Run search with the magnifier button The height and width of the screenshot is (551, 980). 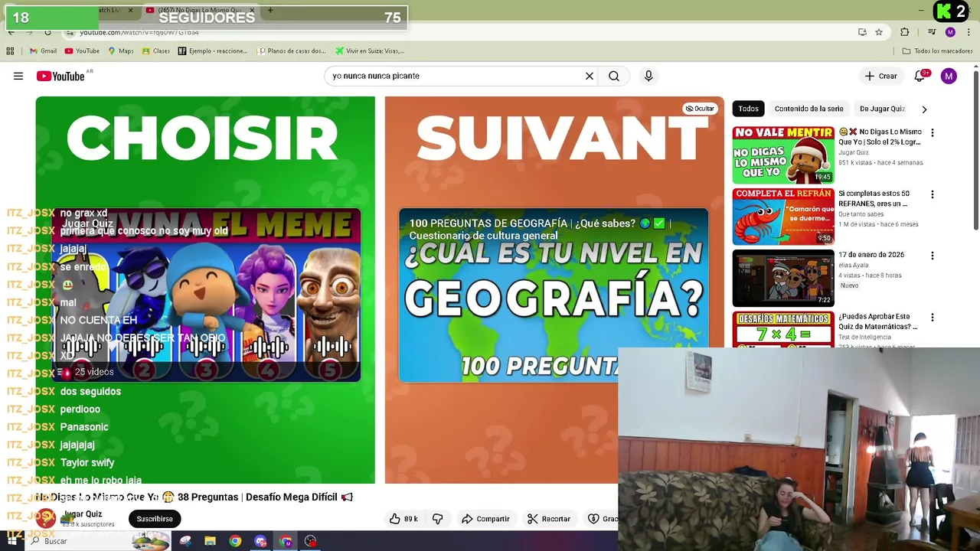614,76
